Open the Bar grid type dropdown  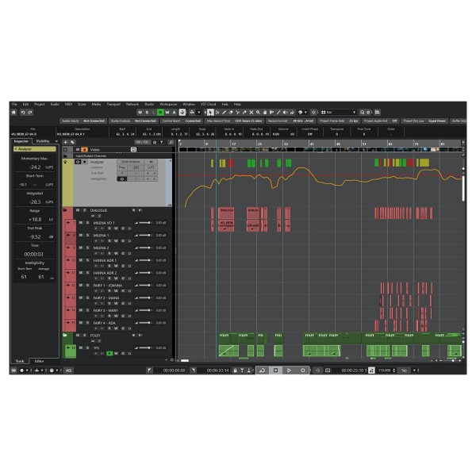tap(339, 113)
